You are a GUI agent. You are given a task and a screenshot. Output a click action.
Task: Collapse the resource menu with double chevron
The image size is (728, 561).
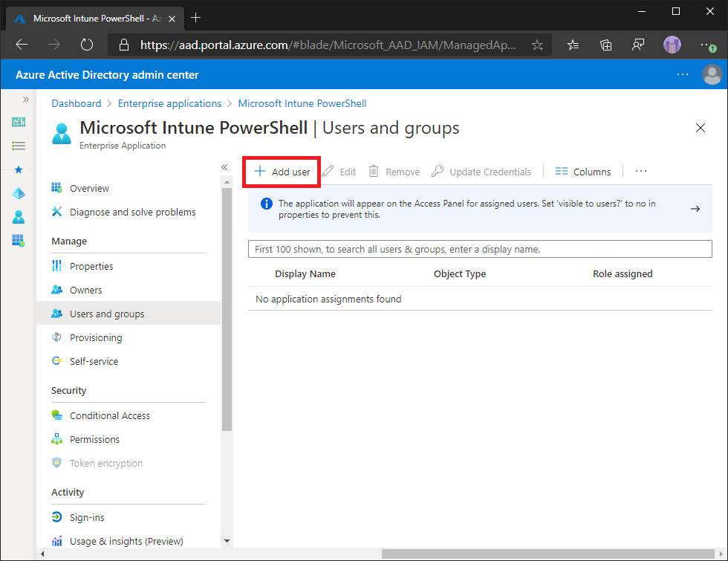(224, 167)
